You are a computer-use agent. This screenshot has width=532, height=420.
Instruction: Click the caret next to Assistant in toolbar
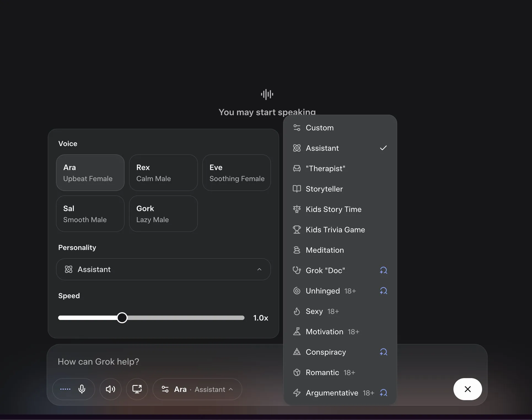pyautogui.click(x=231, y=389)
